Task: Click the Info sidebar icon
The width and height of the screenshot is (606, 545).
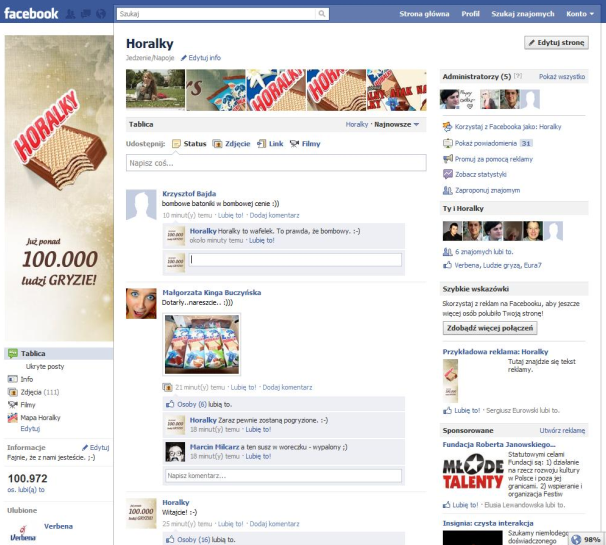Action: [x=13, y=379]
